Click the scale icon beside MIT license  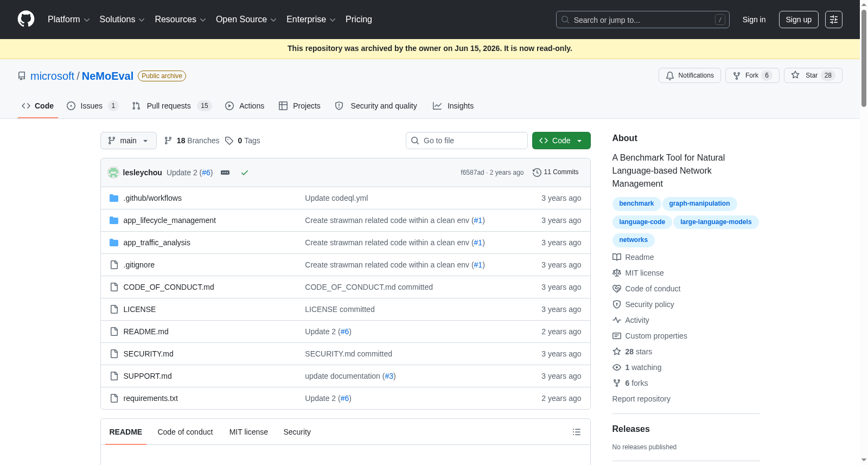click(x=617, y=273)
